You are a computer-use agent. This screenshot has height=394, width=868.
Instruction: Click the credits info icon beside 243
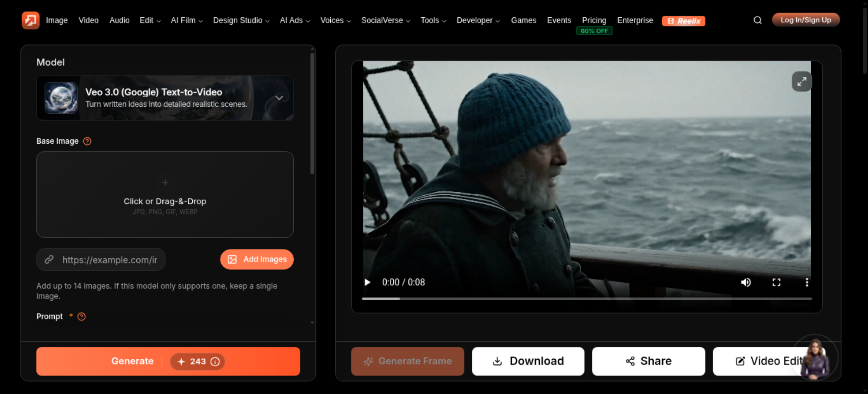click(215, 361)
